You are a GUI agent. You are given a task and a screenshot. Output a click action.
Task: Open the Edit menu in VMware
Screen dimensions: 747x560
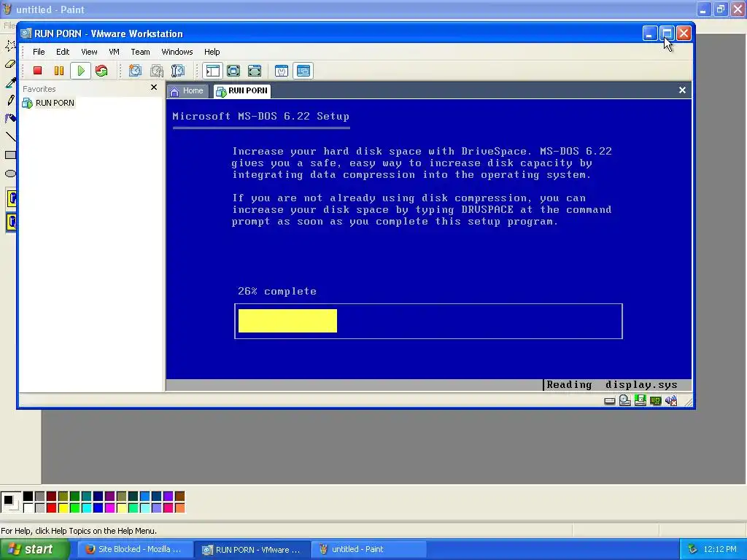pyautogui.click(x=63, y=52)
